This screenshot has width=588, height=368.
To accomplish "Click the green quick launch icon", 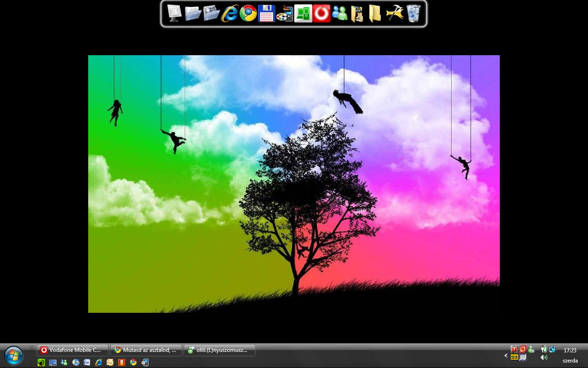I will pos(41,362).
